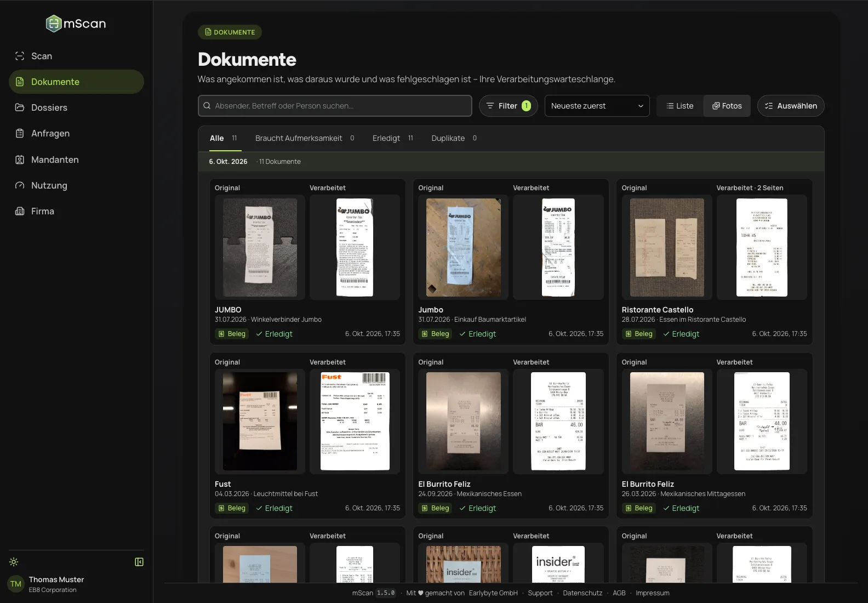Screen dimensions: 868x603
Task: Click the 6. Okt. 2026 date group header
Action: click(x=511, y=162)
